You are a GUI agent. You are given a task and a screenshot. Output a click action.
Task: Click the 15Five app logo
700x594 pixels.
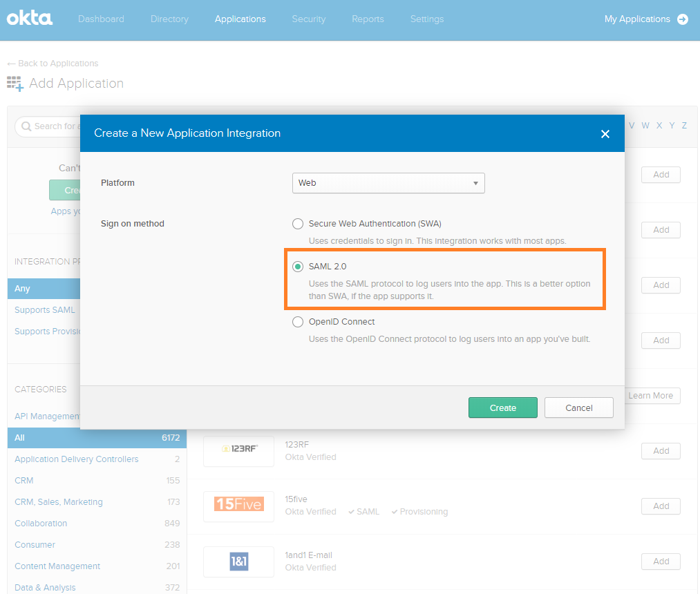click(x=238, y=505)
